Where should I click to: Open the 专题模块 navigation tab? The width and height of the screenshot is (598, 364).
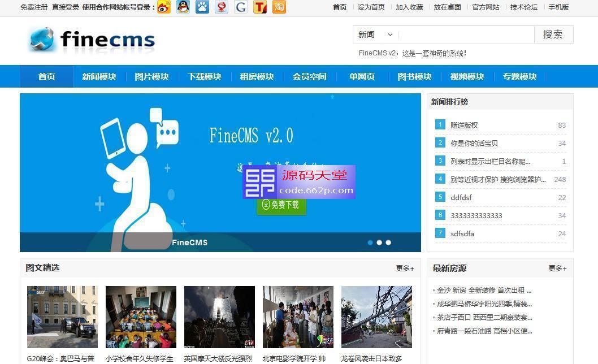tap(520, 77)
